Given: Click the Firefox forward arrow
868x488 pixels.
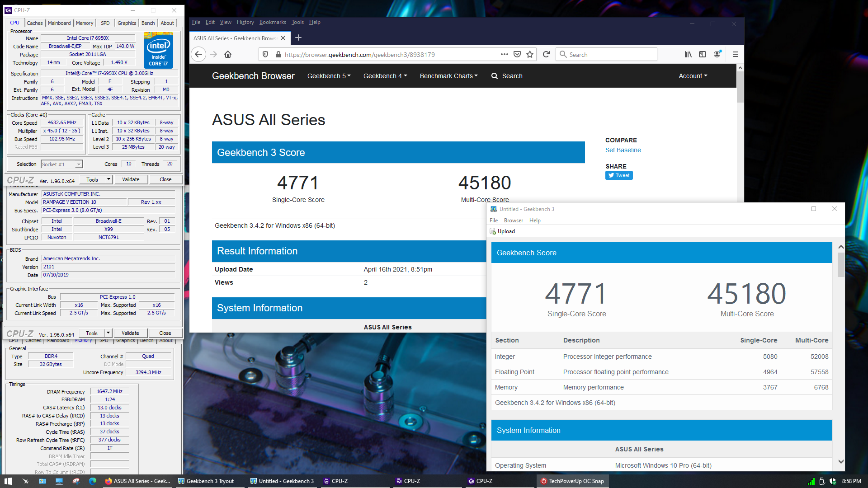Looking at the screenshot, I should tap(213, 54).
